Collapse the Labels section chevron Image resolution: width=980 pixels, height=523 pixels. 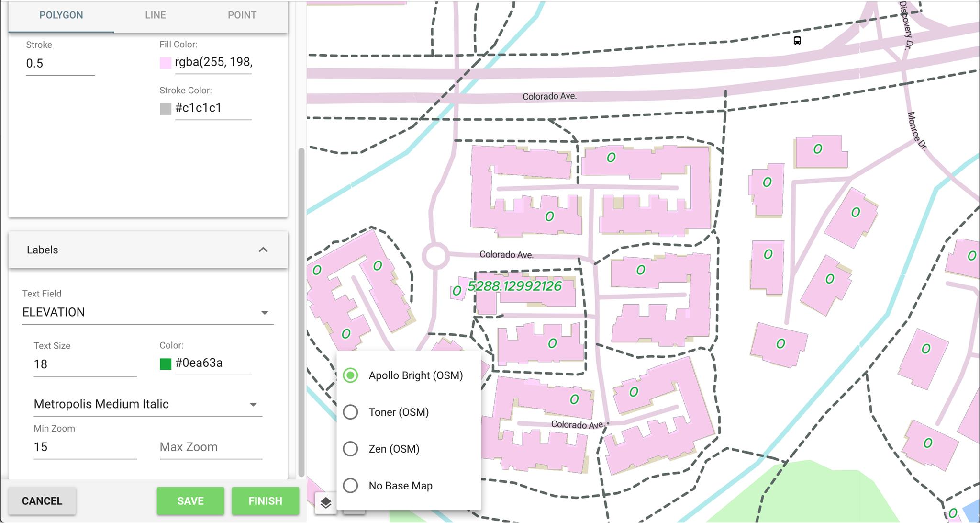pos(263,250)
